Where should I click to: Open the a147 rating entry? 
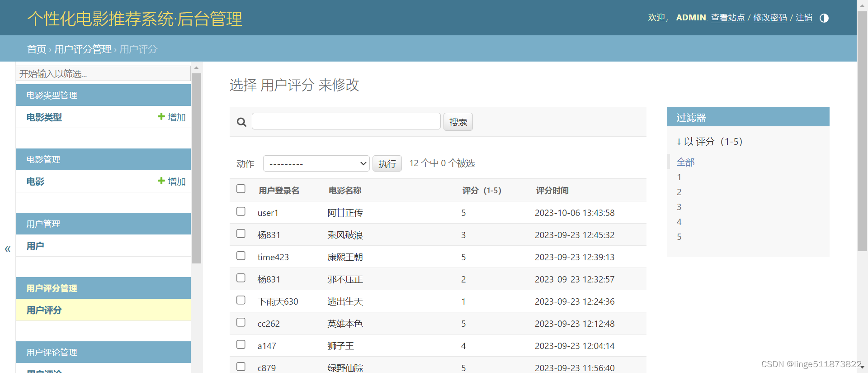267,346
